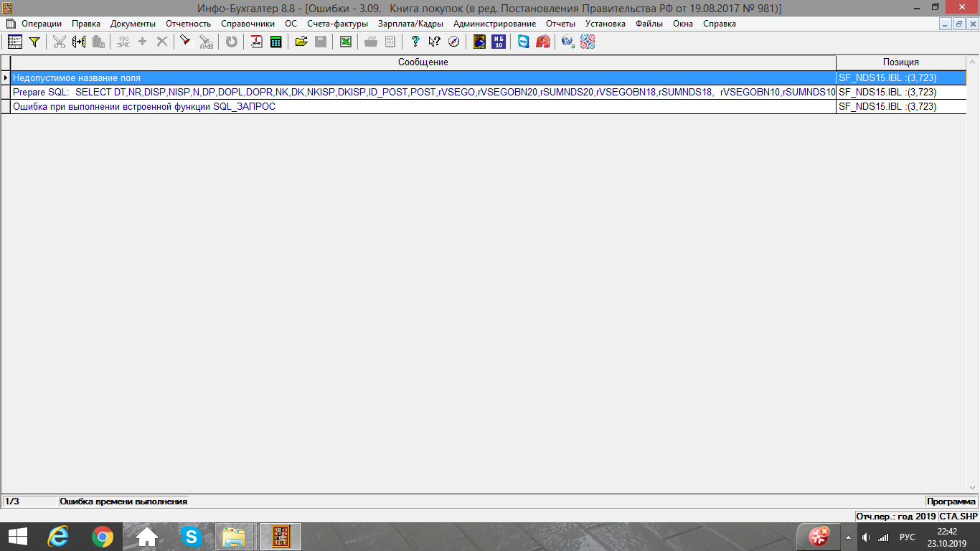Open the Отчетность menu

[x=189, y=24]
